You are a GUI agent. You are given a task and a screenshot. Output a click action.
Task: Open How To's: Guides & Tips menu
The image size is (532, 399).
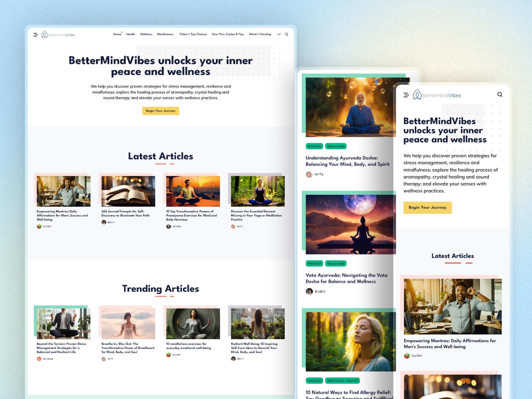228,34
